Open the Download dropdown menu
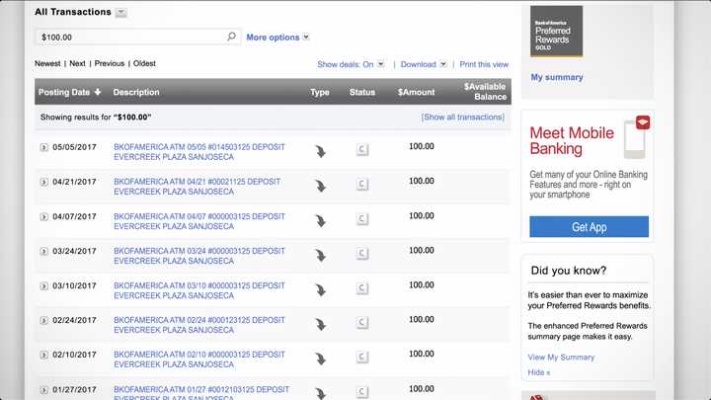This screenshot has width=711, height=400. click(423, 64)
